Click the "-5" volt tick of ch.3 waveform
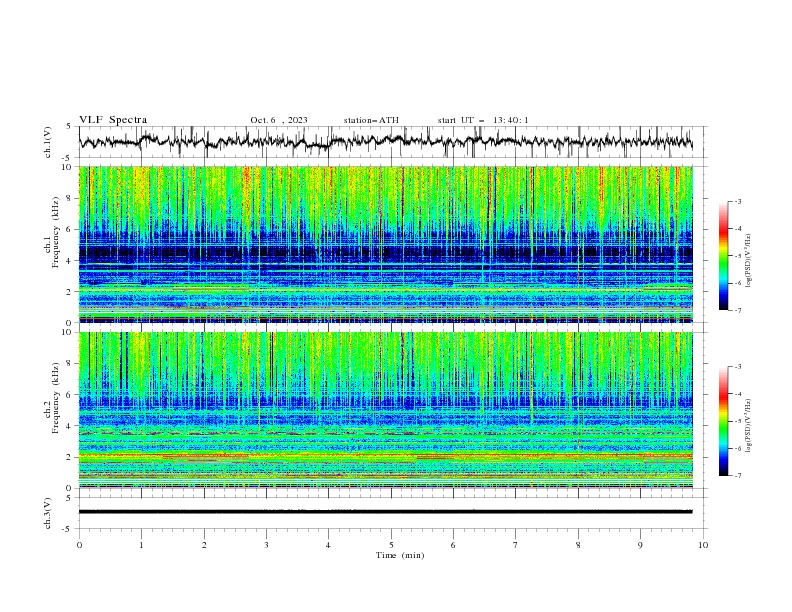Screen dimensions: 792x612 (68, 529)
